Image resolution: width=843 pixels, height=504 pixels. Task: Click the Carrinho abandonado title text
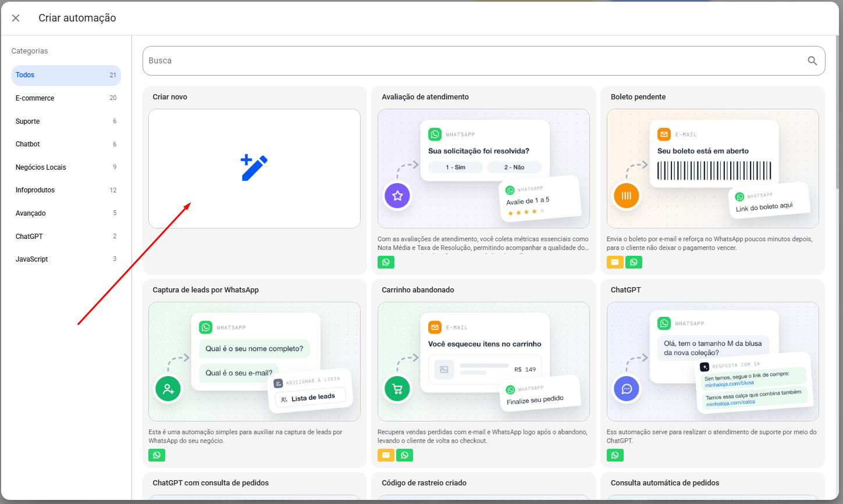pos(418,290)
